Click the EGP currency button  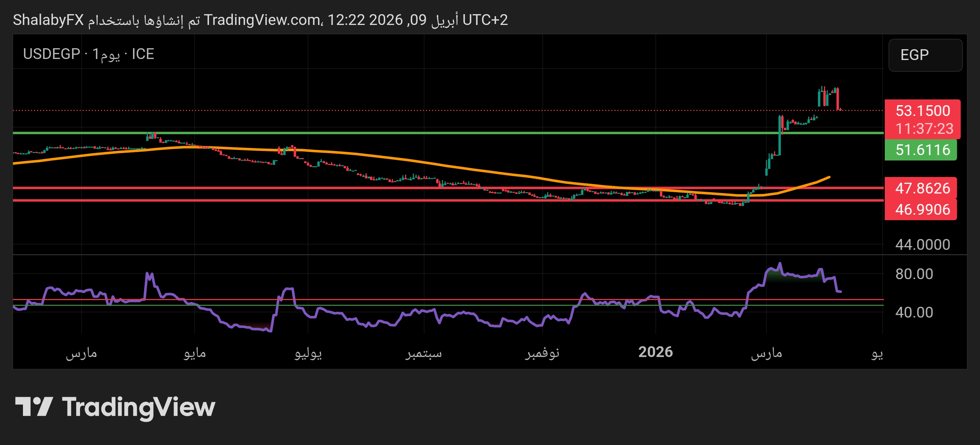coord(925,55)
